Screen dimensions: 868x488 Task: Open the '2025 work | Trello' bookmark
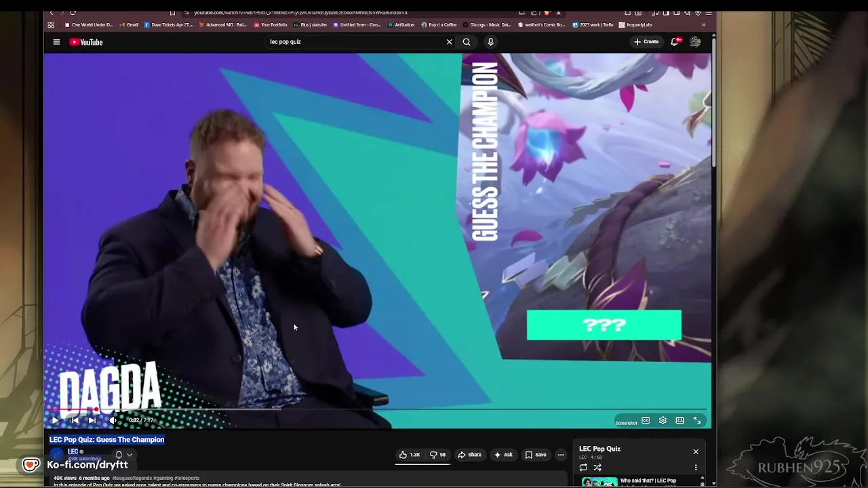pyautogui.click(x=593, y=25)
